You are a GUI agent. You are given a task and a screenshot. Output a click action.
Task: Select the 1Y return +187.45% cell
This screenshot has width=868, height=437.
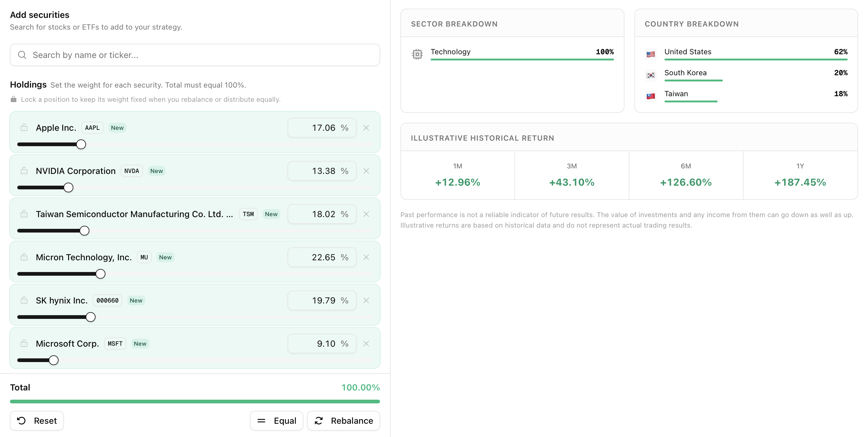click(x=800, y=175)
